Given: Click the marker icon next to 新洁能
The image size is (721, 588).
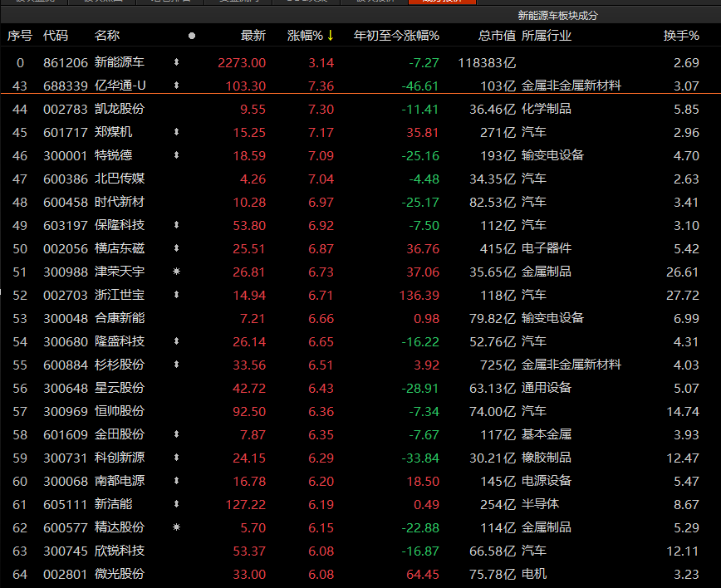Looking at the screenshot, I should pos(176,504).
